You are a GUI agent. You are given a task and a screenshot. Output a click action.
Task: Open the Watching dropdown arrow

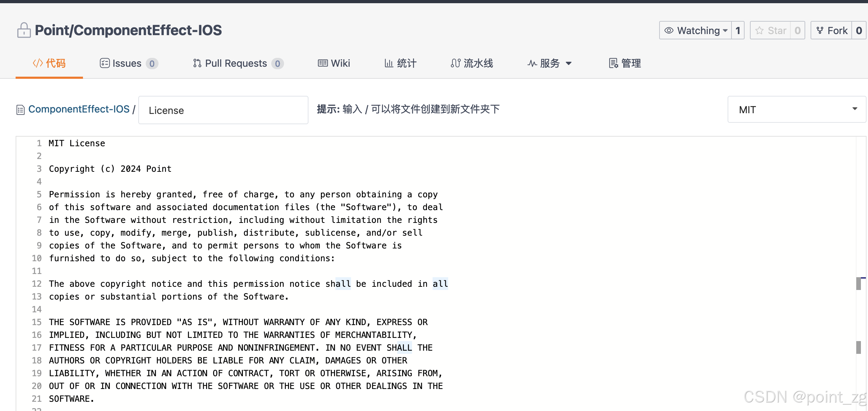[x=725, y=30]
